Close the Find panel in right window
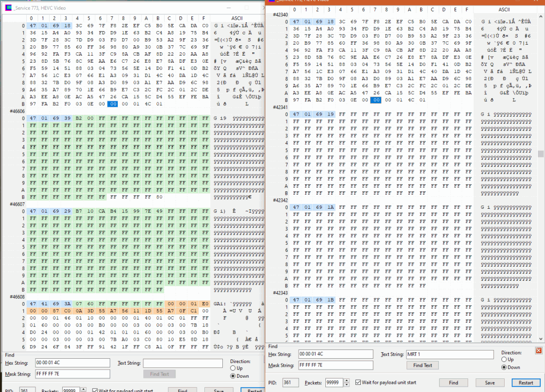 point(538,351)
